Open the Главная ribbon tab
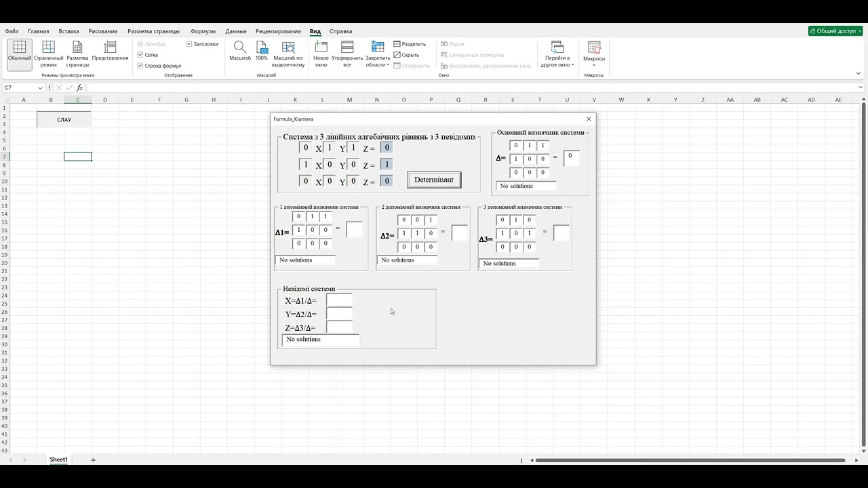 pyautogui.click(x=38, y=31)
